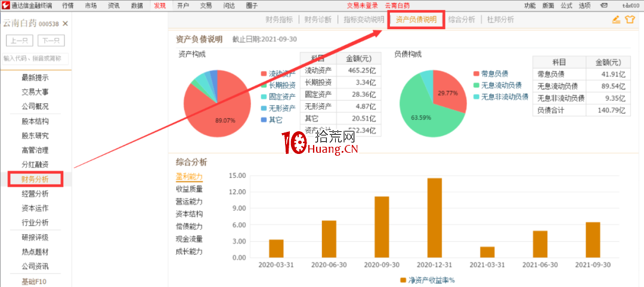Select 最新提示 in the sidebar
Screen dimensions: 644x287
click(x=35, y=78)
